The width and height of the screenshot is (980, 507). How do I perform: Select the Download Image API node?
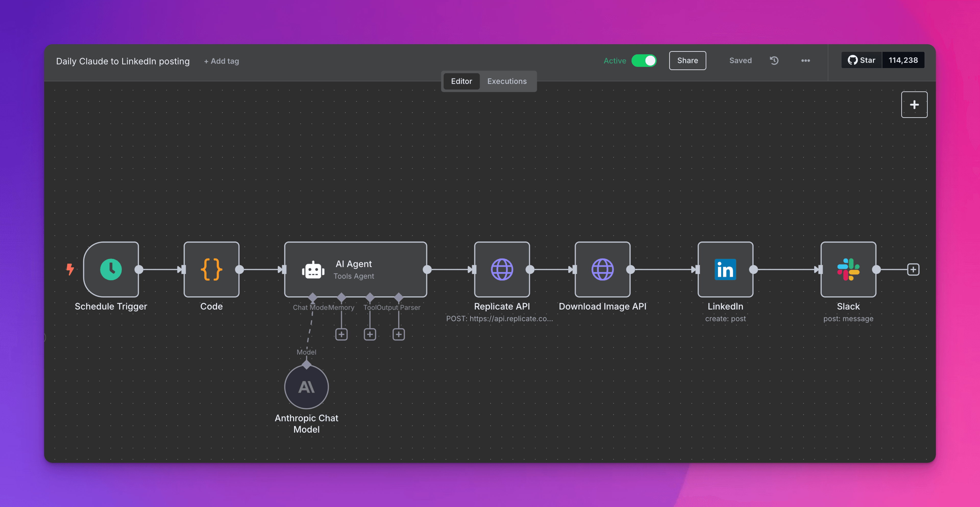602,269
